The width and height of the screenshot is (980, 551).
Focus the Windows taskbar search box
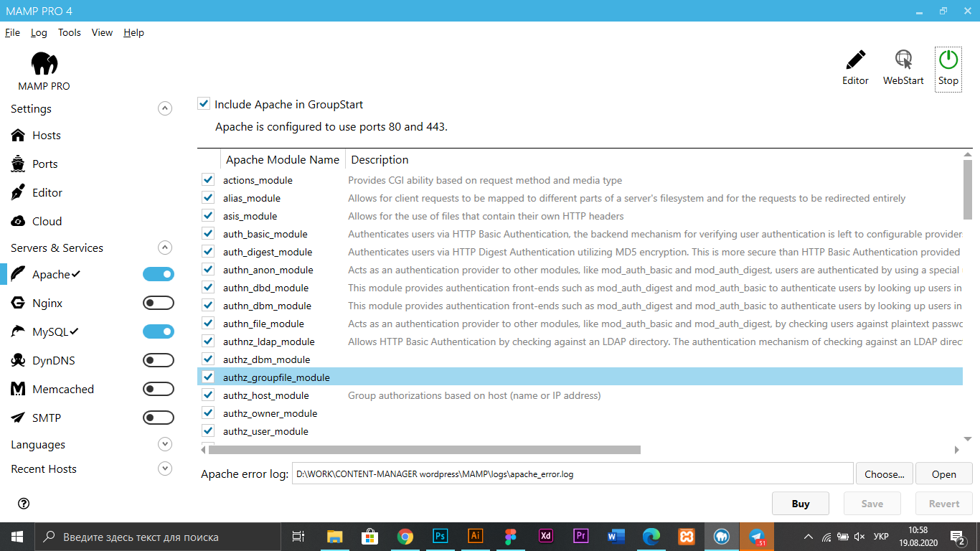(158, 537)
